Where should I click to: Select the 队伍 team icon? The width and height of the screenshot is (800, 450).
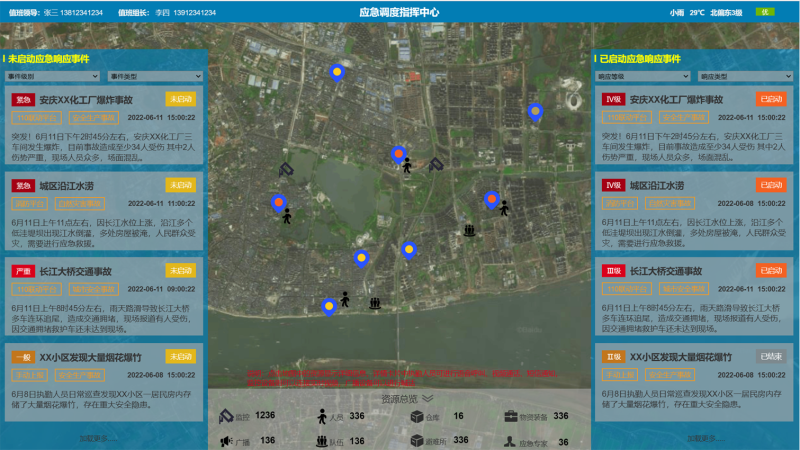pos(322,440)
